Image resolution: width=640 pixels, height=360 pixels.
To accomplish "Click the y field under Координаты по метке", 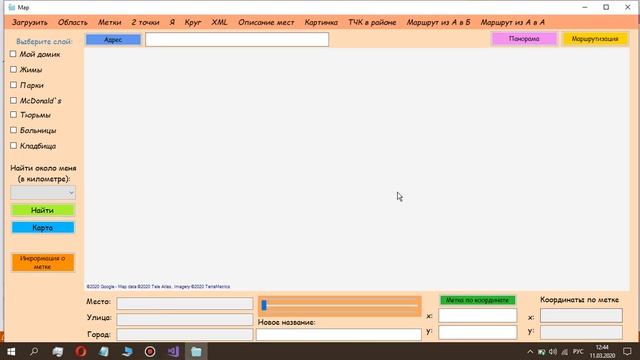I will pos(581,332).
